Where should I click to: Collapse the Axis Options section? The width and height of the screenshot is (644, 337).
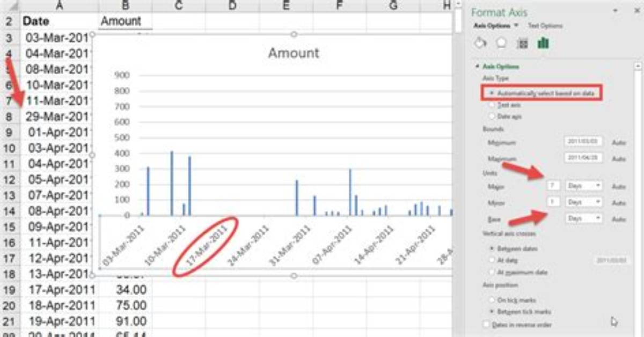coord(478,67)
